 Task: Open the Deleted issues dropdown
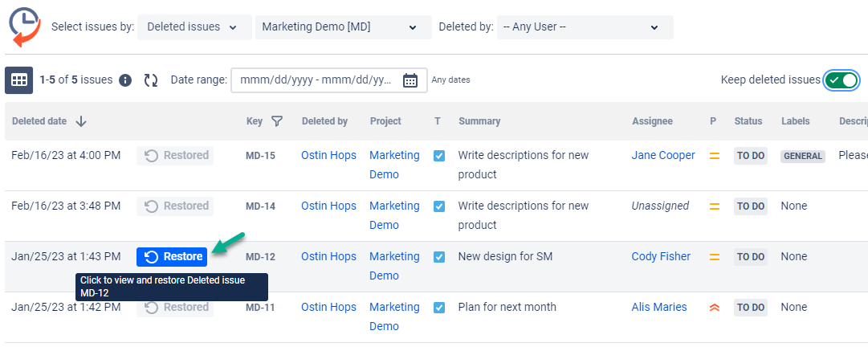194,27
